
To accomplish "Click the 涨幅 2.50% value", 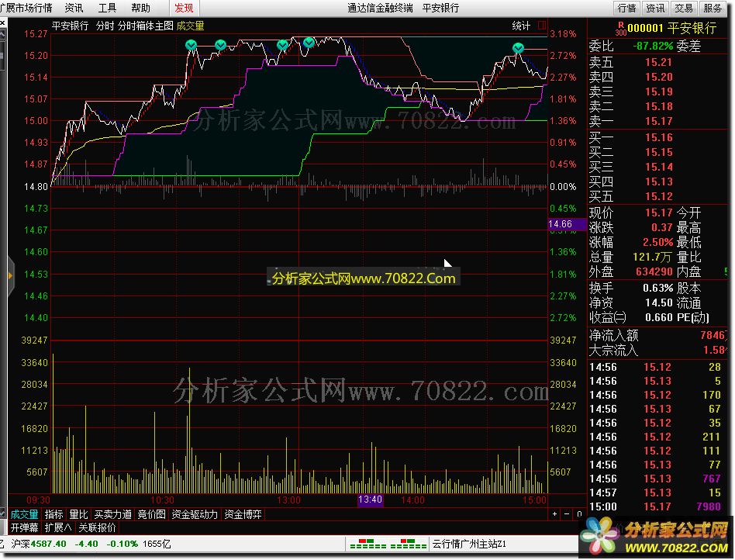I will 657,243.
